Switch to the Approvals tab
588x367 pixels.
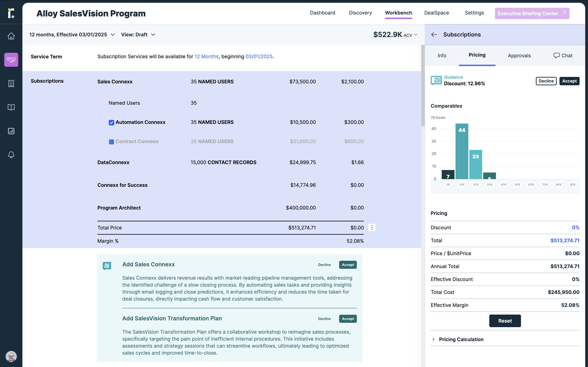coord(519,56)
